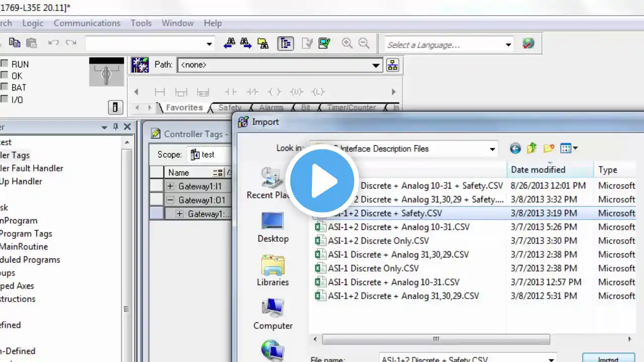
Task: Click the Zoom Out magnifier icon
Action: pos(364,43)
